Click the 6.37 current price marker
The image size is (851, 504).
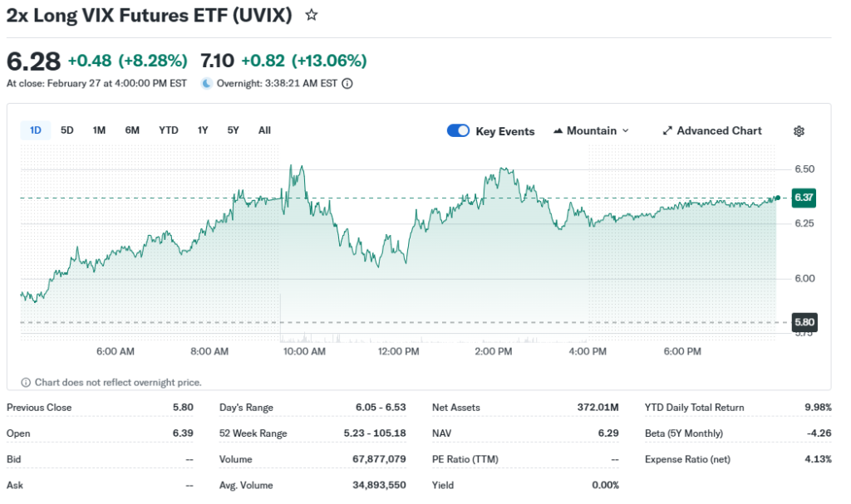pos(804,198)
